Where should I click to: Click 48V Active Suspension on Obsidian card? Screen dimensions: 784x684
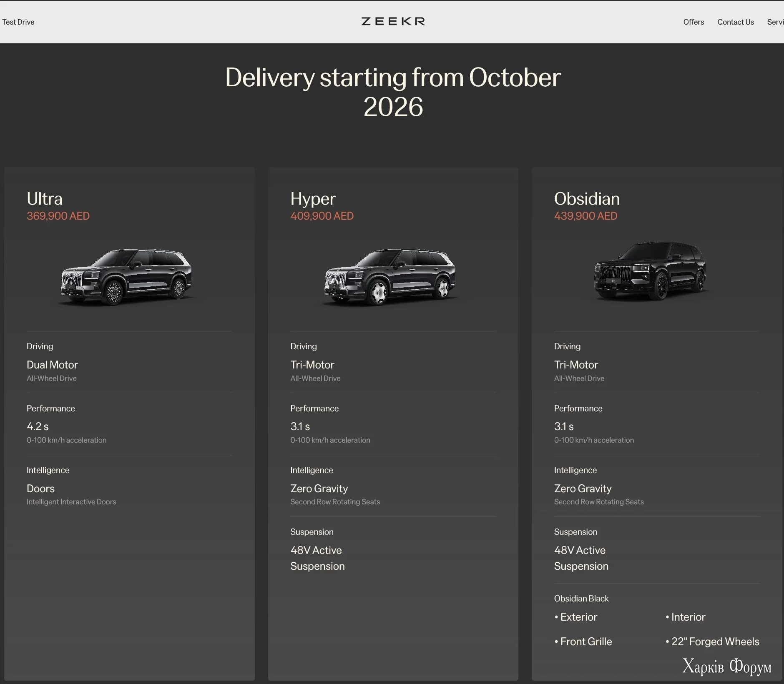581,558
